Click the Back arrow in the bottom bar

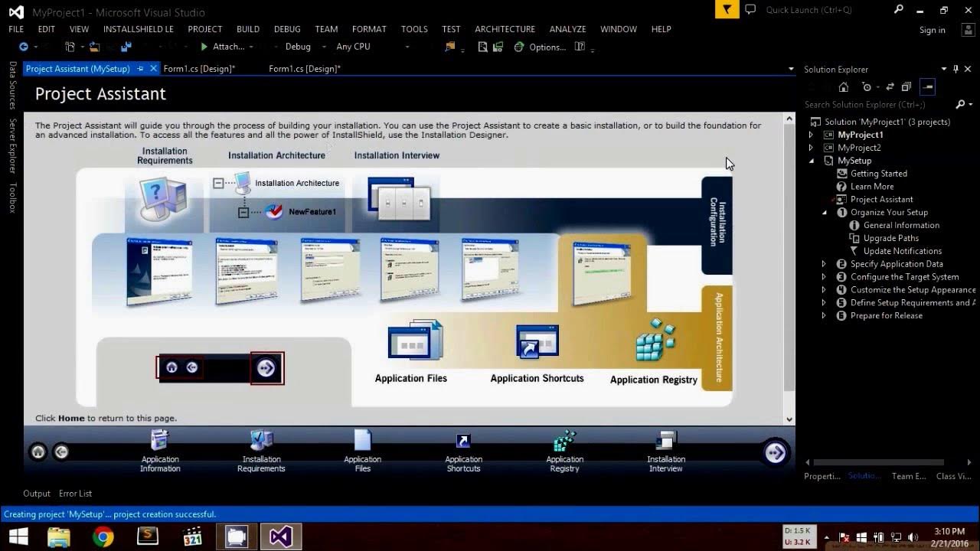click(61, 452)
